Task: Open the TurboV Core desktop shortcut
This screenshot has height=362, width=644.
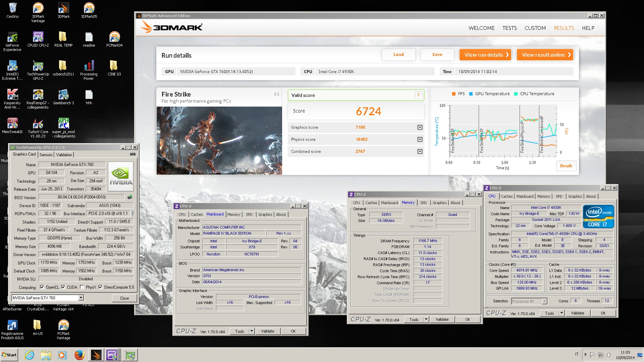Action: [x=38, y=127]
